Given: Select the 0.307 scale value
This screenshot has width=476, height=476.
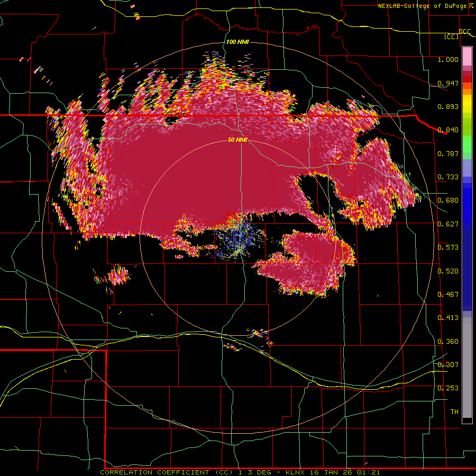Looking at the screenshot, I should 448,364.
